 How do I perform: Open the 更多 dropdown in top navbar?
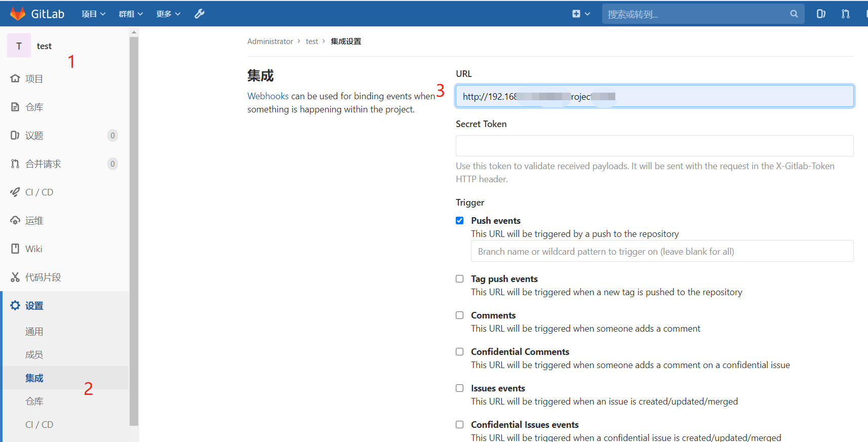pos(168,14)
